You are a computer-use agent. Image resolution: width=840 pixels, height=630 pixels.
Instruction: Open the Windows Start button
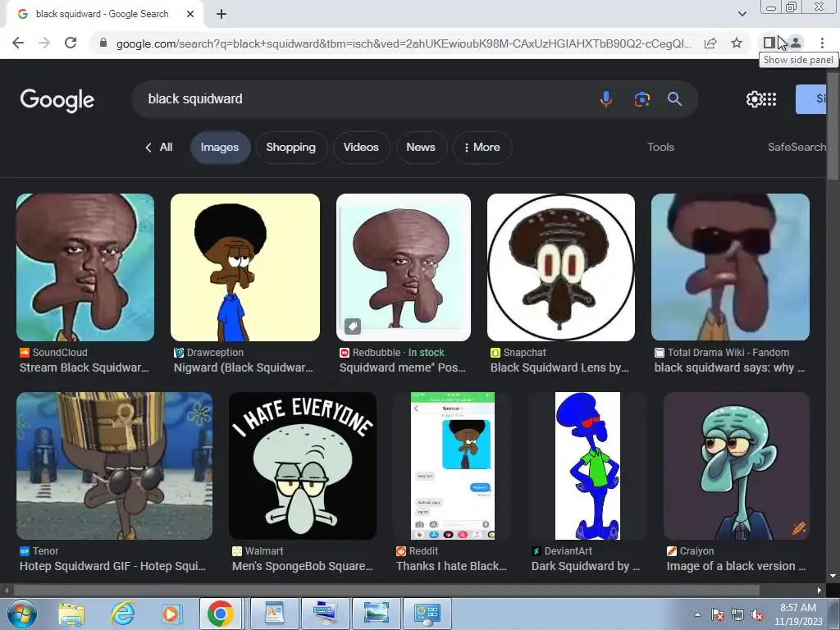[21, 614]
